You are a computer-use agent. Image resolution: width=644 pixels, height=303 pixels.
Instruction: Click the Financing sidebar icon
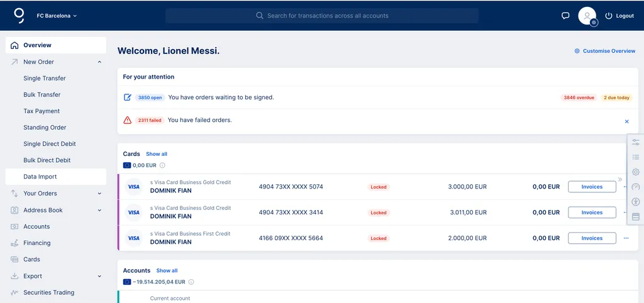click(14, 243)
